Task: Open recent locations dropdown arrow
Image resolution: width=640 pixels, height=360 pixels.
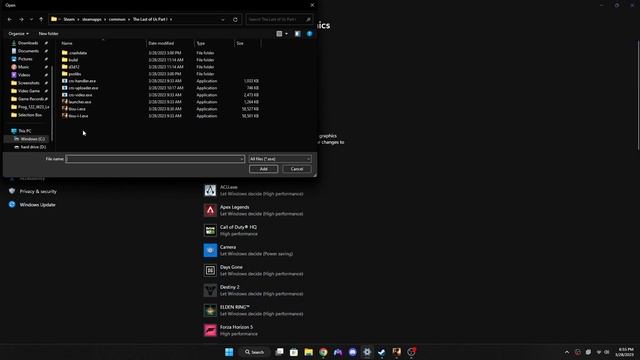Action: (31, 19)
